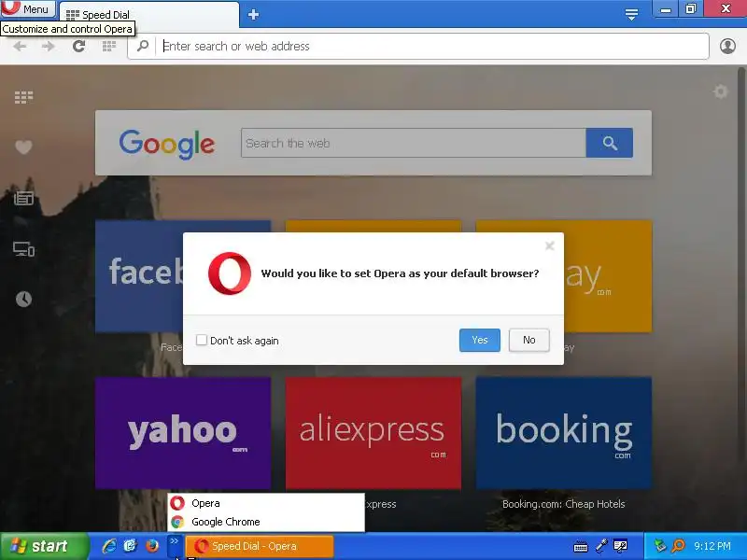Click the Opera logo in dialog

click(230, 273)
